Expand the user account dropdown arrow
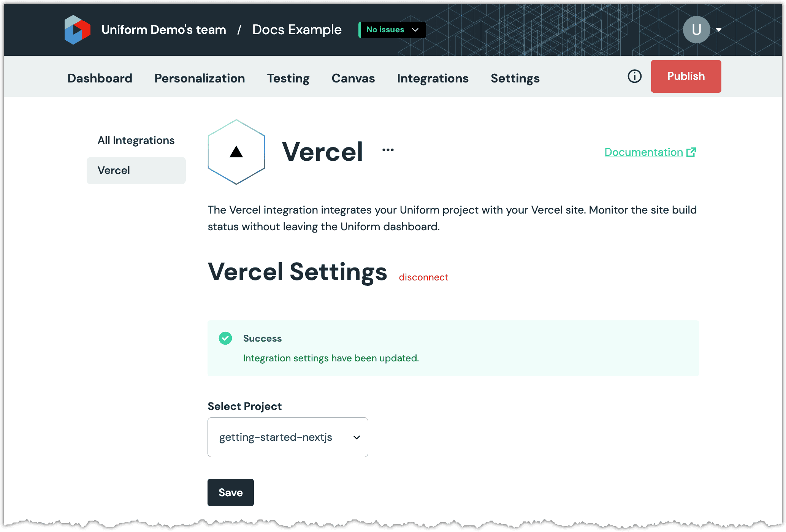This screenshot has height=532, width=786. pos(719,30)
